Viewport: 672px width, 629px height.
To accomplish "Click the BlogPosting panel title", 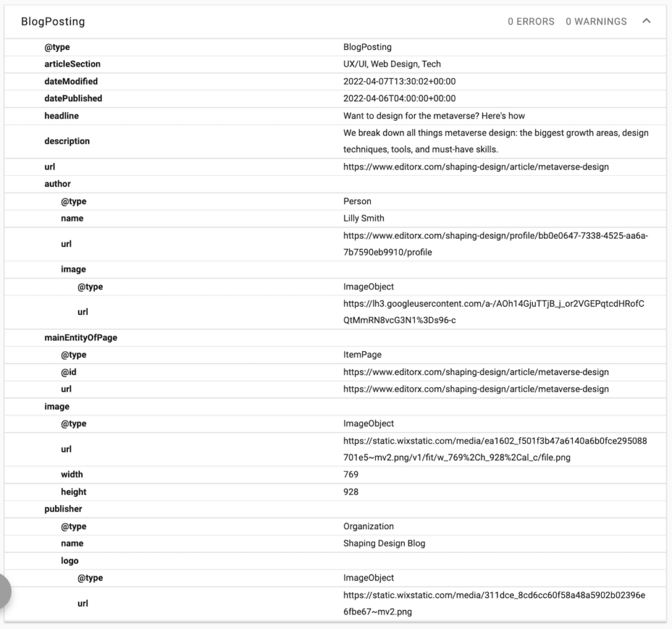I will click(52, 21).
